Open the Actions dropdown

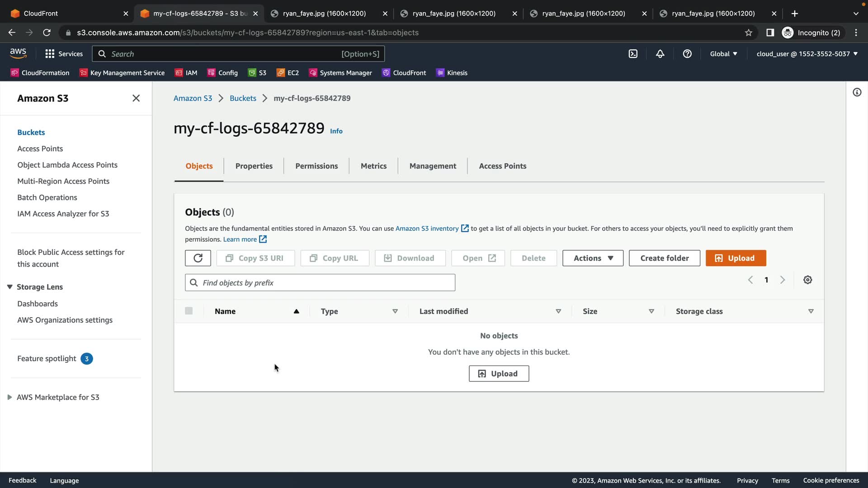593,258
